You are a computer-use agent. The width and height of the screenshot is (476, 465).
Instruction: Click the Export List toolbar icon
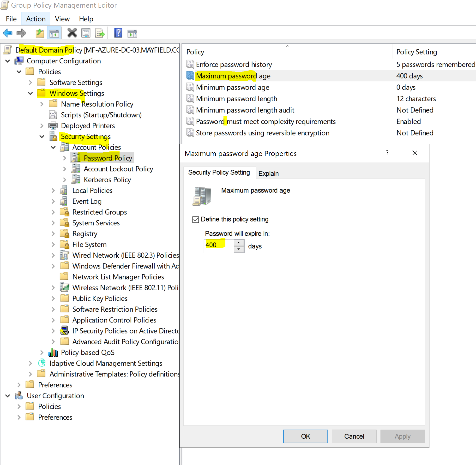[x=100, y=33]
